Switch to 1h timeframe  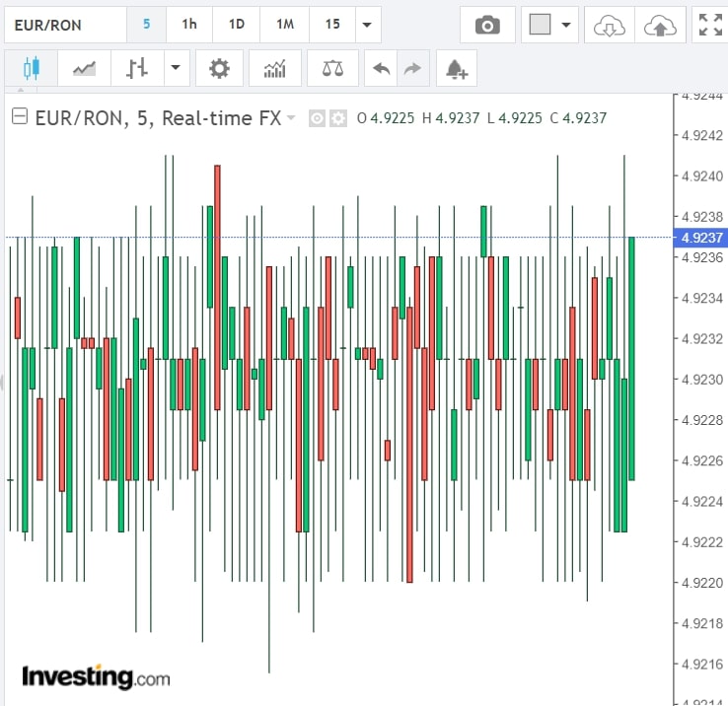click(189, 25)
